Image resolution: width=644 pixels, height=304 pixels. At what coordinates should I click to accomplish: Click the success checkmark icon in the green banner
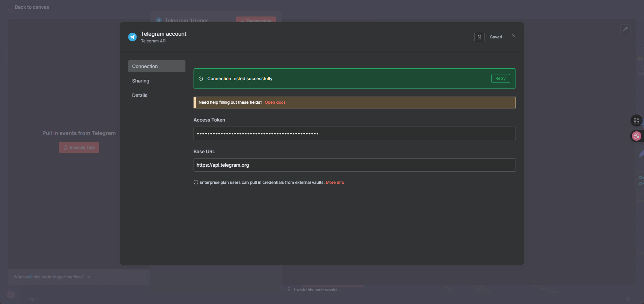201,79
